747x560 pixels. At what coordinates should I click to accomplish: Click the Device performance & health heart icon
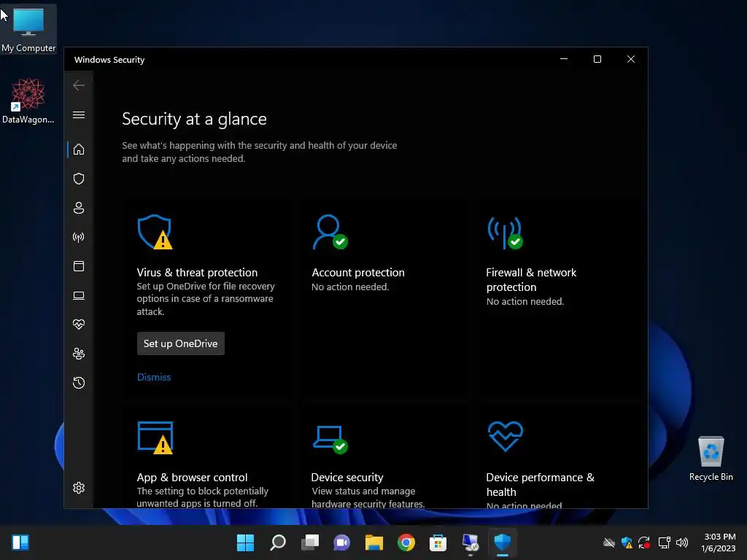point(506,436)
